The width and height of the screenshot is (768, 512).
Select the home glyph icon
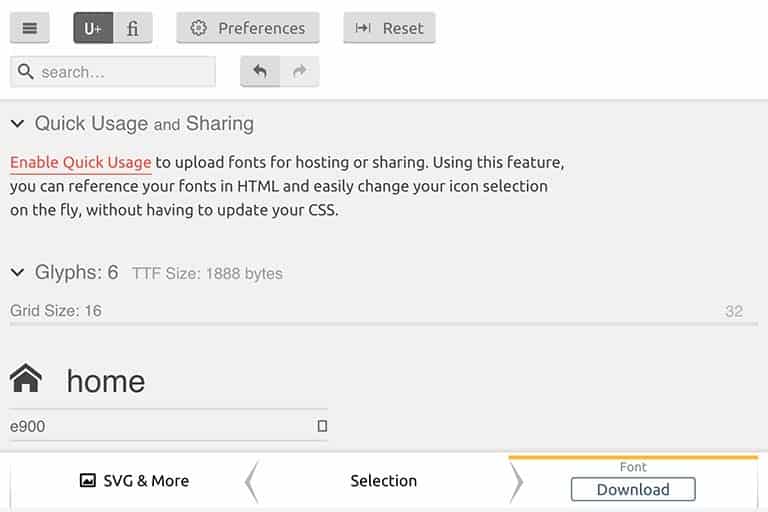[x=26, y=378]
